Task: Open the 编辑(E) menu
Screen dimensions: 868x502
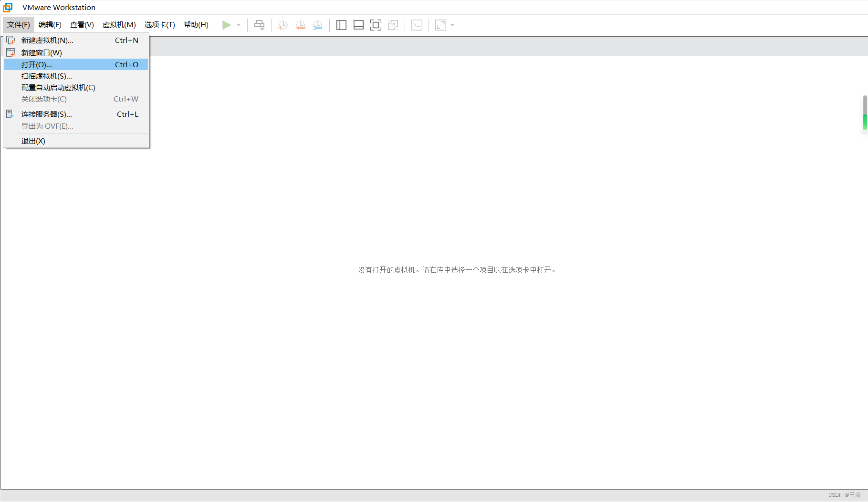Action: point(50,25)
